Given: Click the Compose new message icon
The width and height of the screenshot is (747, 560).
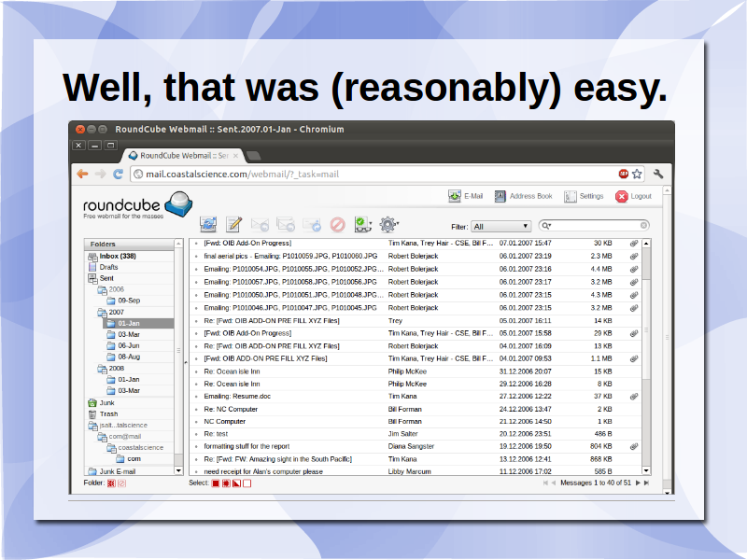Looking at the screenshot, I should 234,224.
